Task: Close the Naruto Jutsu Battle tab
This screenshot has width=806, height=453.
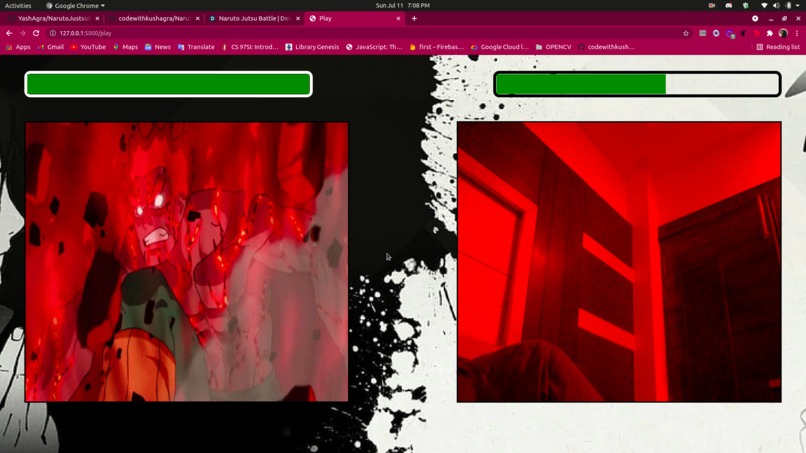Action: coord(298,19)
